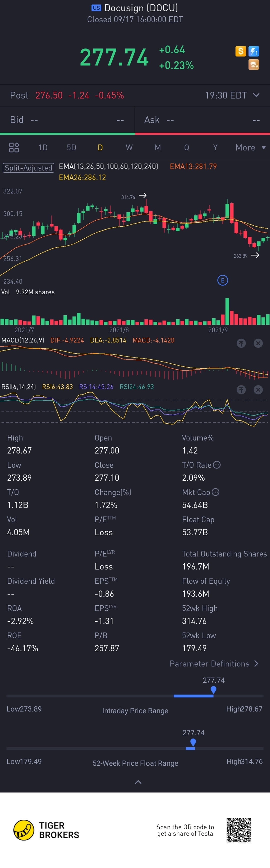Open MACD(12,26,9) indicator settings
270x868 pixels.
[22, 340]
